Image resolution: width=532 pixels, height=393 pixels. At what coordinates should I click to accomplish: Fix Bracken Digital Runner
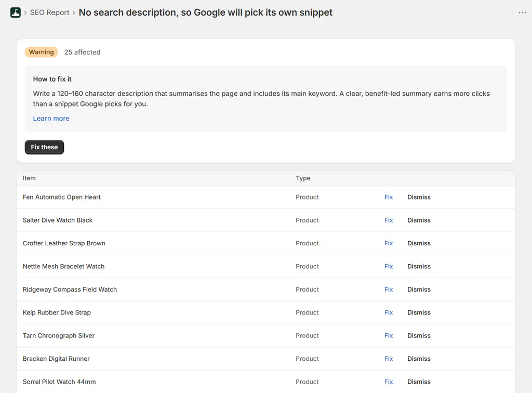point(389,359)
